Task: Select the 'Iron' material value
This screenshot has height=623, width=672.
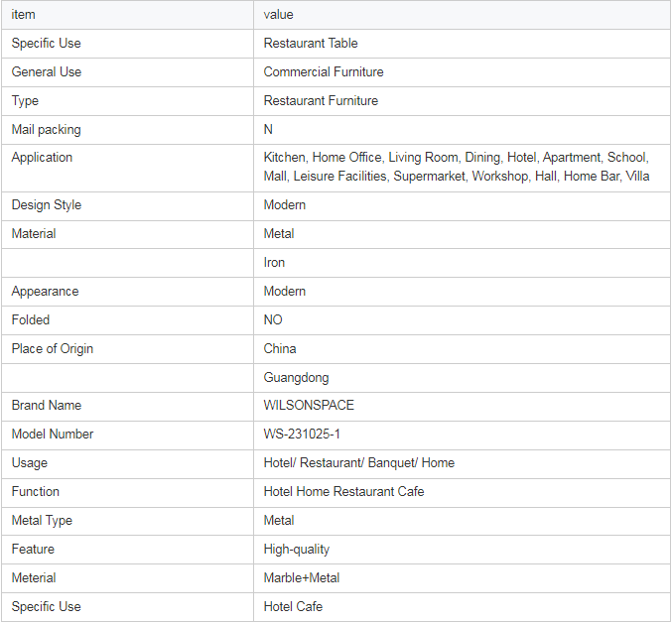Action: [x=274, y=263]
